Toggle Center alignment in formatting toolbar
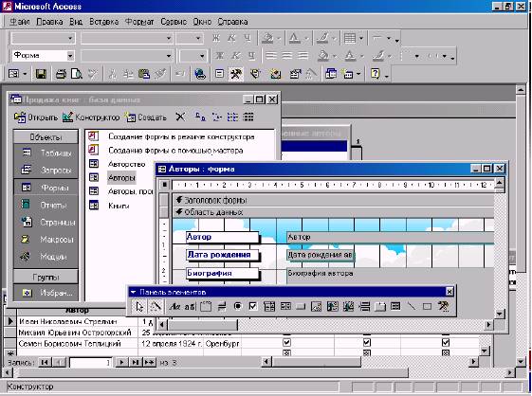The image size is (532, 396). [287, 56]
